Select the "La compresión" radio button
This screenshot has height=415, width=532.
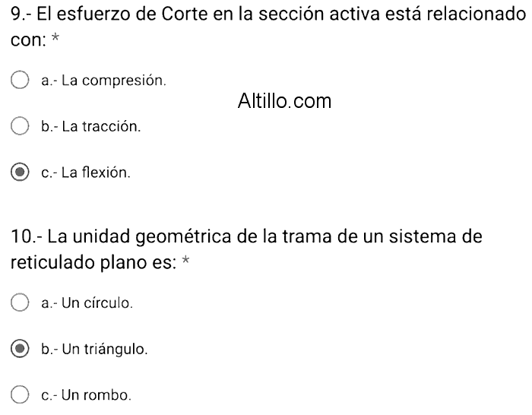coord(21,80)
